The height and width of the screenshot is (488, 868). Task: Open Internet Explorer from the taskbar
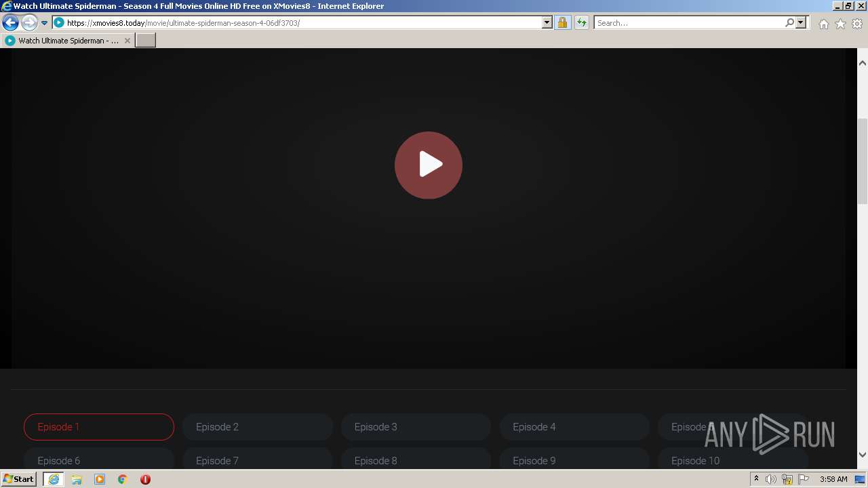(x=54, y=479)
